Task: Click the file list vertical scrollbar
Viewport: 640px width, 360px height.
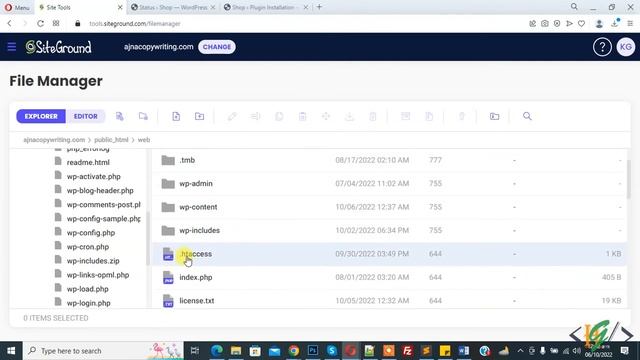Action: point(629,180)
